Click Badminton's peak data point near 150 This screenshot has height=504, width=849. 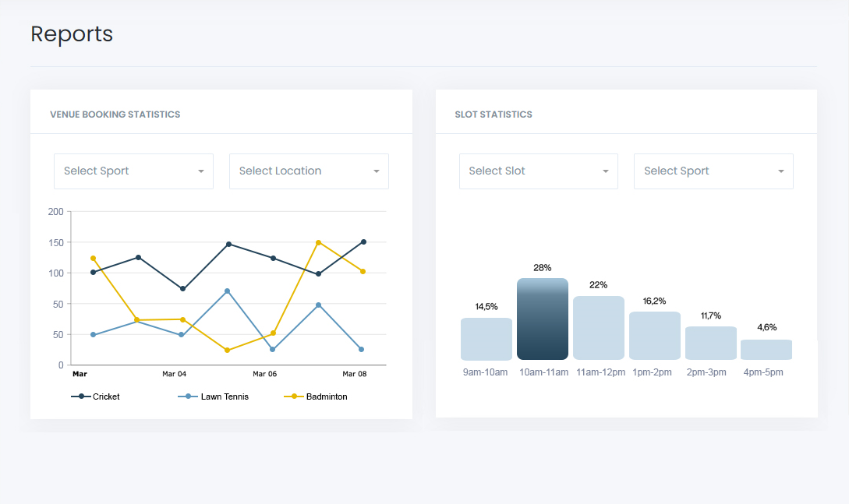point(318,243)
